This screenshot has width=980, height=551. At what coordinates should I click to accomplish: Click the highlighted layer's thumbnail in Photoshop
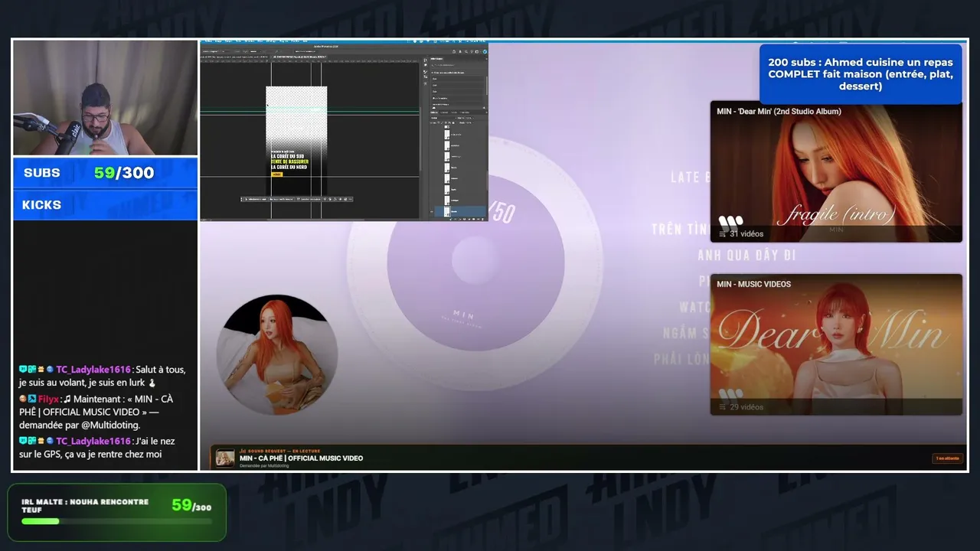tap(447, 211)
